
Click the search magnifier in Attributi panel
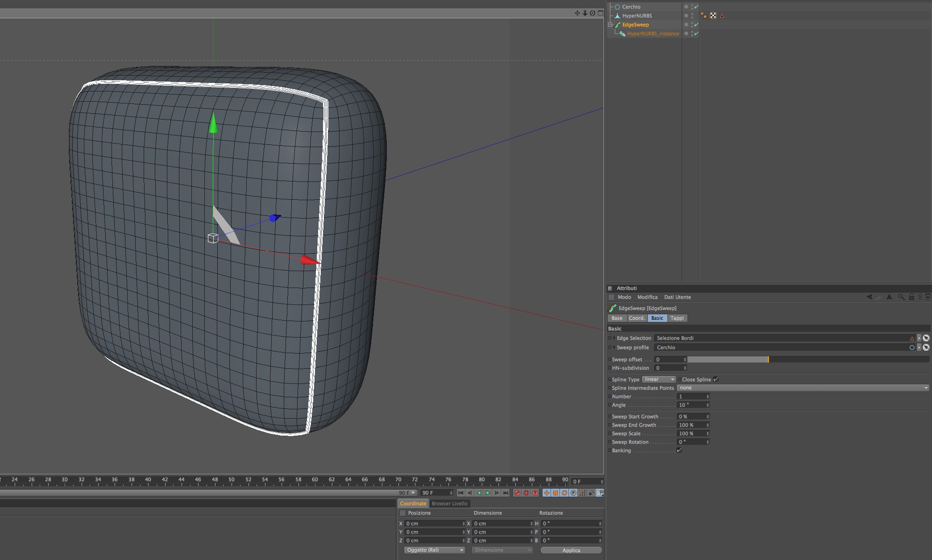tap(901, 297)
